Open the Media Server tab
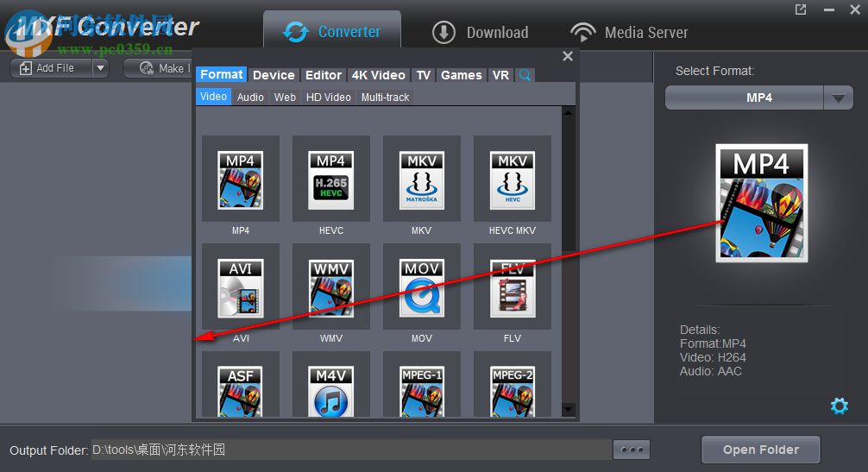This screenshot has width=868, height=472. pyautogui.click(x=629, y=32)
